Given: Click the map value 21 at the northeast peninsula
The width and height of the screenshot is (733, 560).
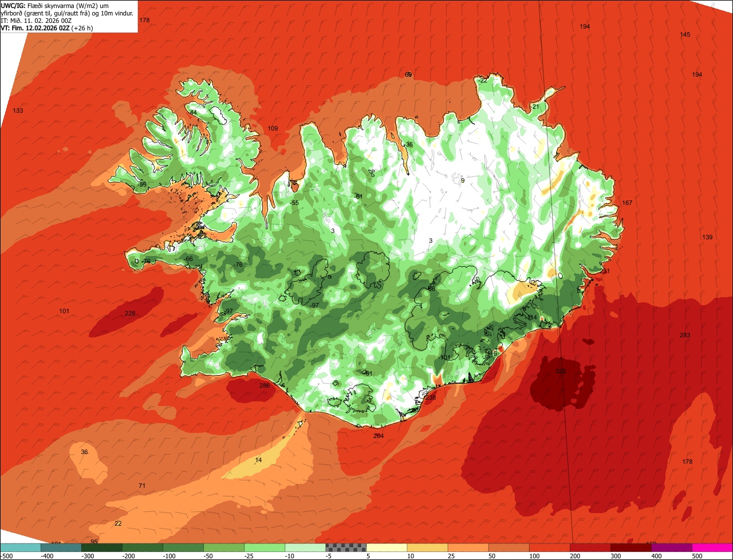Looking at the screenshot, I should pos(536,107).
